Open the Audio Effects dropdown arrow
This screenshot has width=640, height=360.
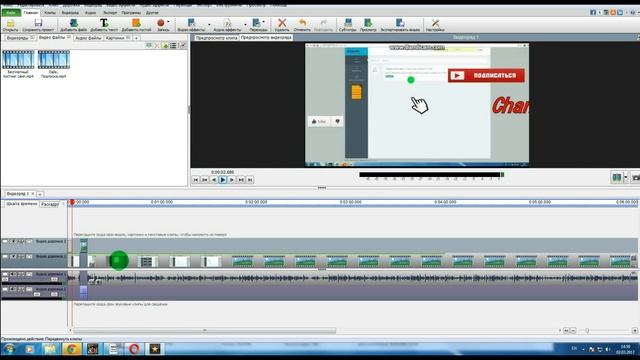[245, 25]
